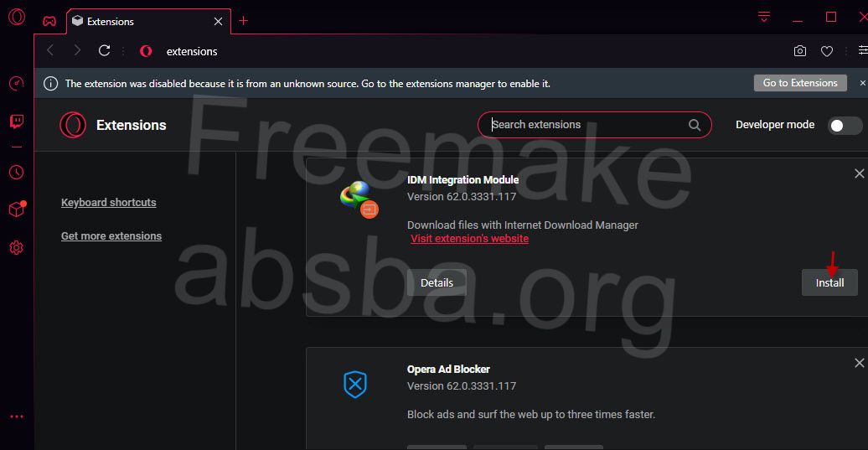The width and height of the screenshot is (868, 450).
Task: Click the IDM Integration Module icon
Action: click(359, 199)
